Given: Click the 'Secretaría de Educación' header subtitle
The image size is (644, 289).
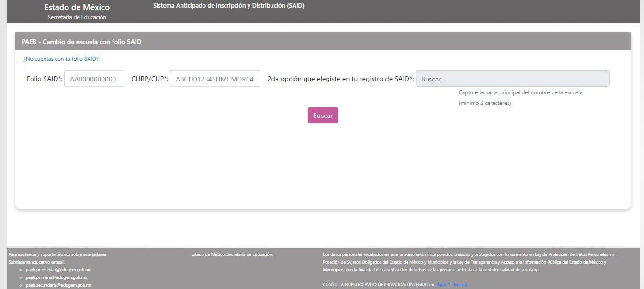Looking at the screenshot, I should point(77,17).
